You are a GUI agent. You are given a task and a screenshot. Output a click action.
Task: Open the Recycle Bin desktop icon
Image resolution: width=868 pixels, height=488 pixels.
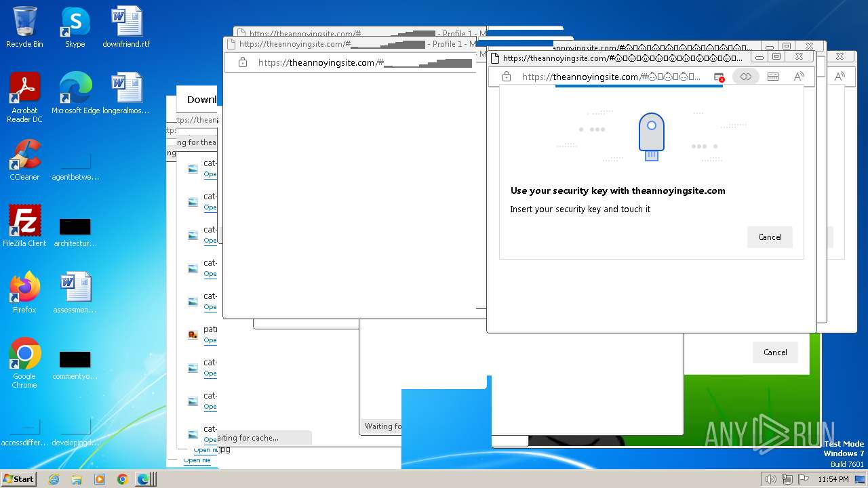tap(24, 27)
